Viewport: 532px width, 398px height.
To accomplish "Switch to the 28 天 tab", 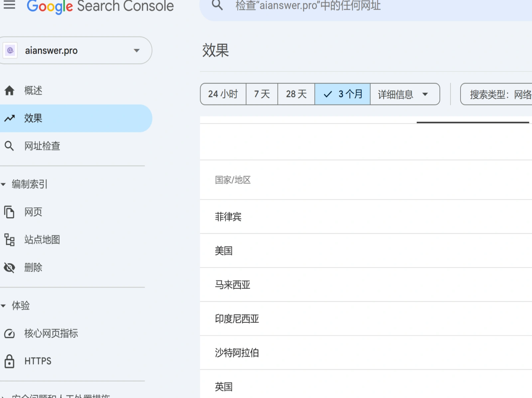I will tap(296, 94).
